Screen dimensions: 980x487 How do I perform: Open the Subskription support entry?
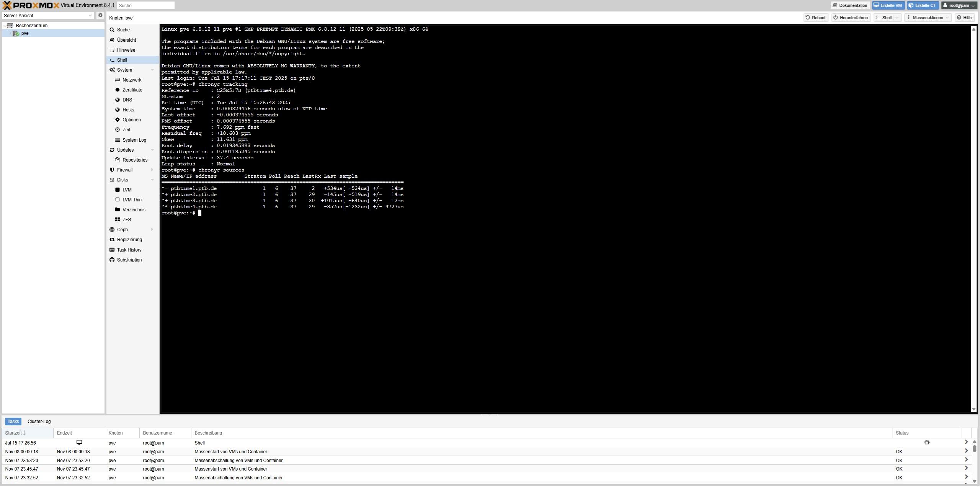point(129,260)
